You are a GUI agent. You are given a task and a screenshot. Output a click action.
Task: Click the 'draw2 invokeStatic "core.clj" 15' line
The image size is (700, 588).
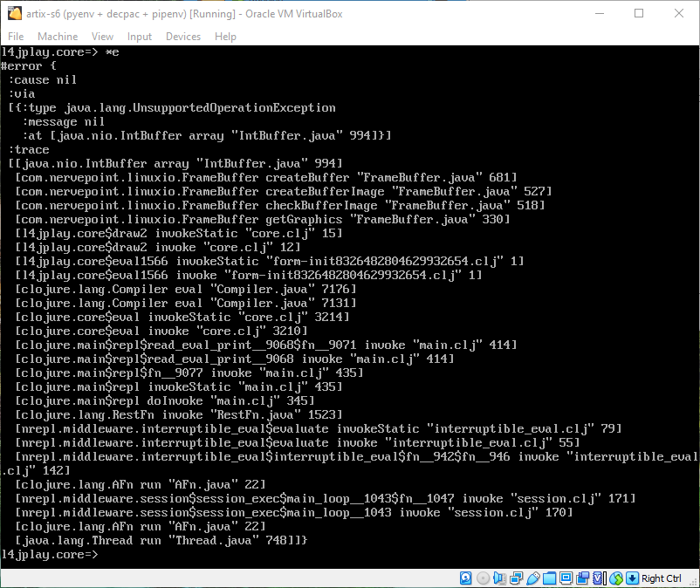point(179,233)
